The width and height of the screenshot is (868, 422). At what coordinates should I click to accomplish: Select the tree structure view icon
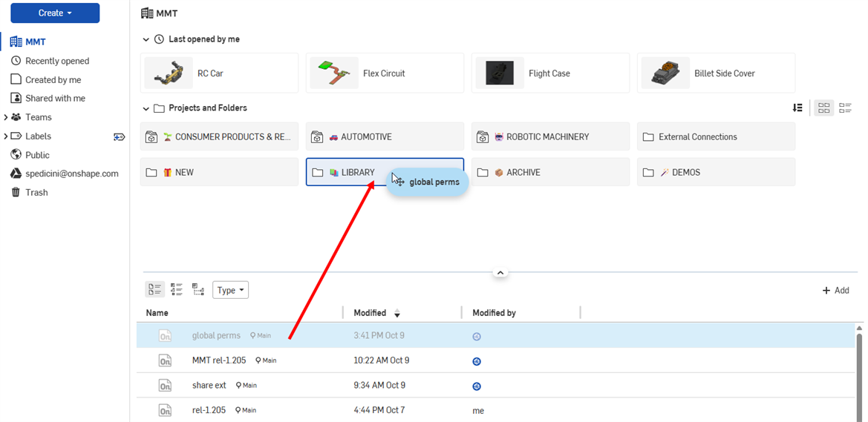point(198,290)
